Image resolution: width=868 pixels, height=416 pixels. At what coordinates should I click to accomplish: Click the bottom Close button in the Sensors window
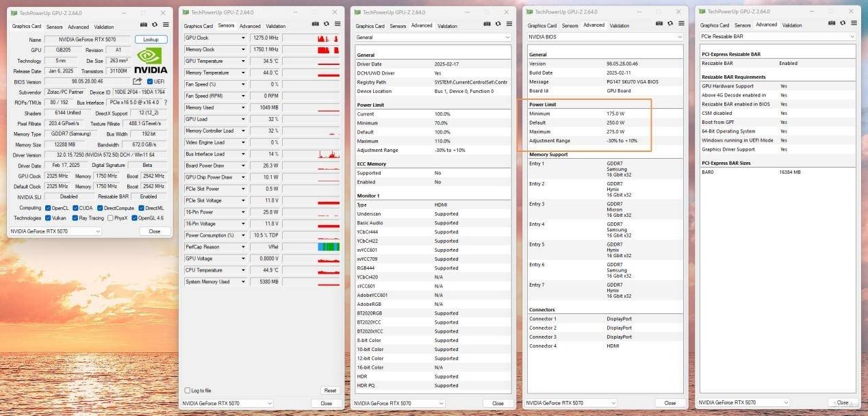pyautogui.click(x=327, y=404)
